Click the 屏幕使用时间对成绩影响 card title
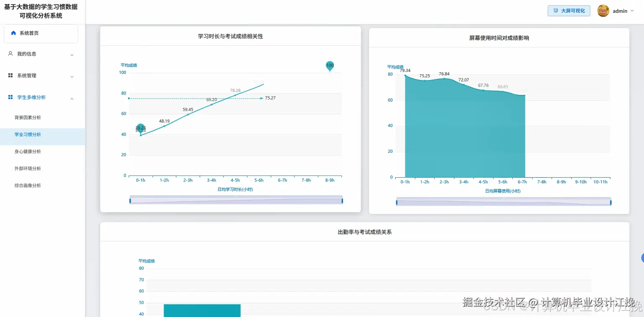This screenshot has height=317, width=644. click(499, 38)
